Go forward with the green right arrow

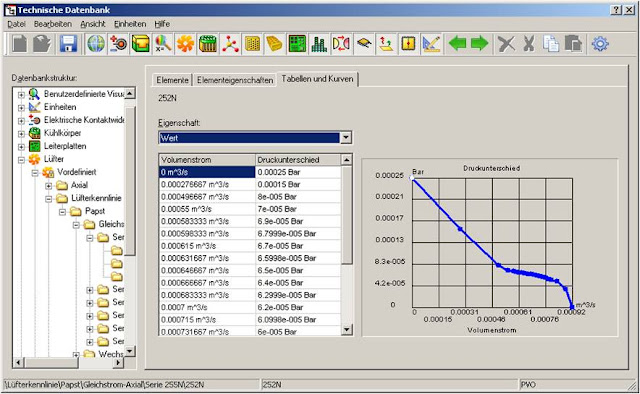click(479, 43)
